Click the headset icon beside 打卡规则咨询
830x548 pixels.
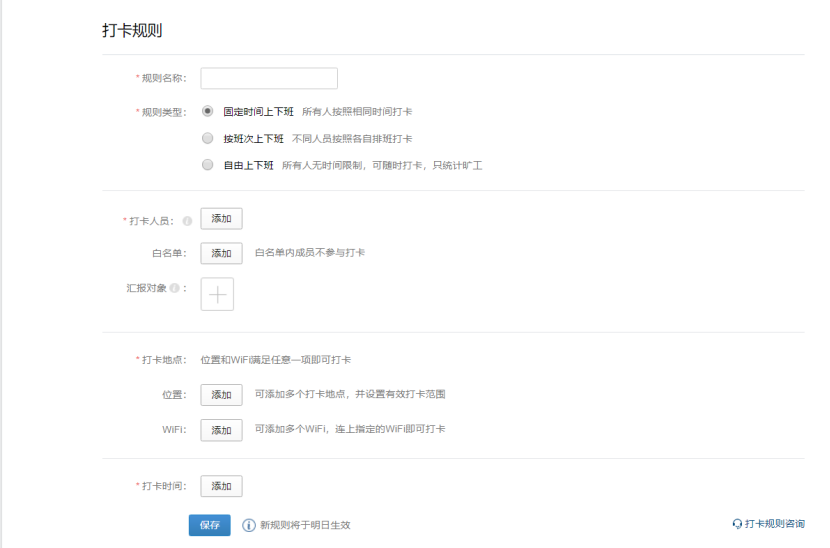pos(737,524)
